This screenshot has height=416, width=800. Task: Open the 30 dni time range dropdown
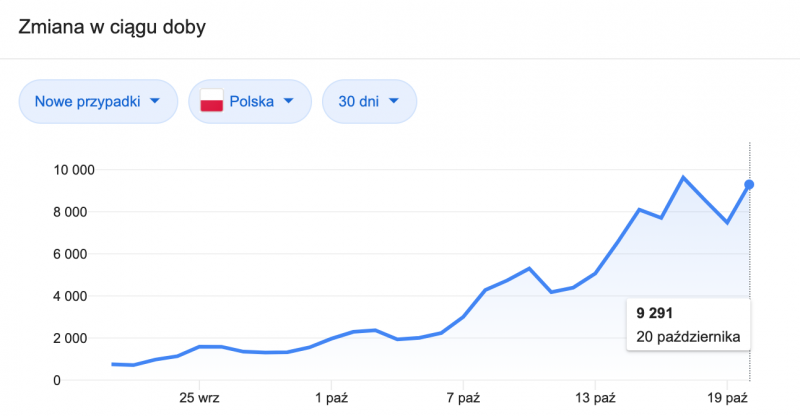[x=369, y=101]
